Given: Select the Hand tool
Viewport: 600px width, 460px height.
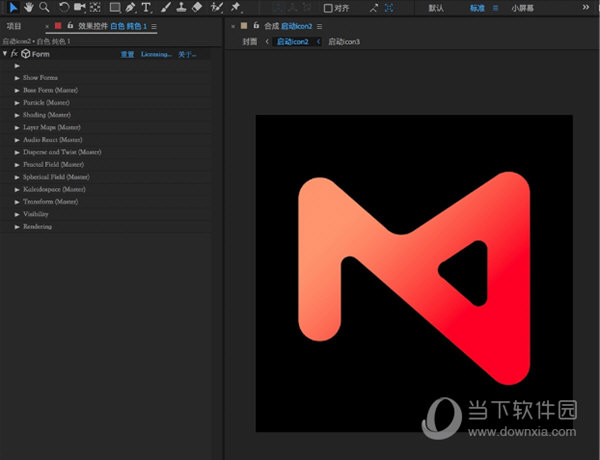Looking at the screenshot, I should (29, 7).
